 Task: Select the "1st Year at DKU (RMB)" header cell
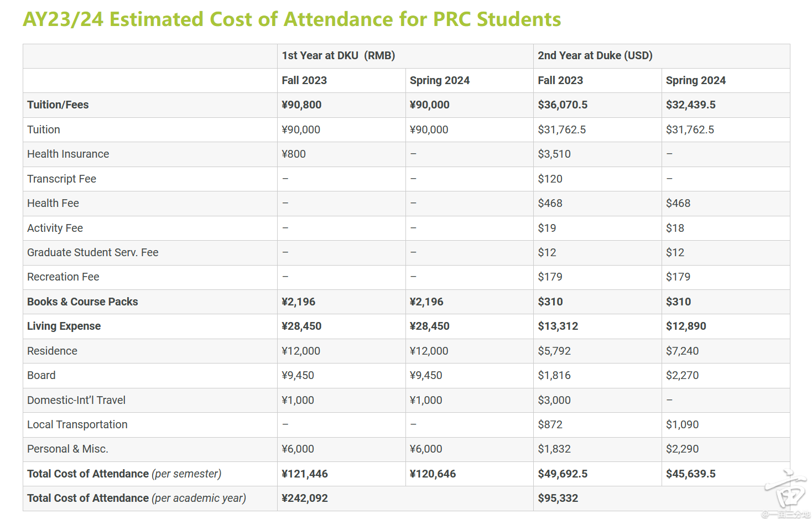click(x=338, y=56)
